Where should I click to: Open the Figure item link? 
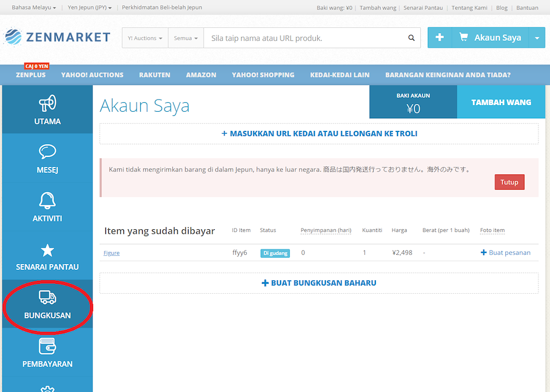tap(112, 253)
